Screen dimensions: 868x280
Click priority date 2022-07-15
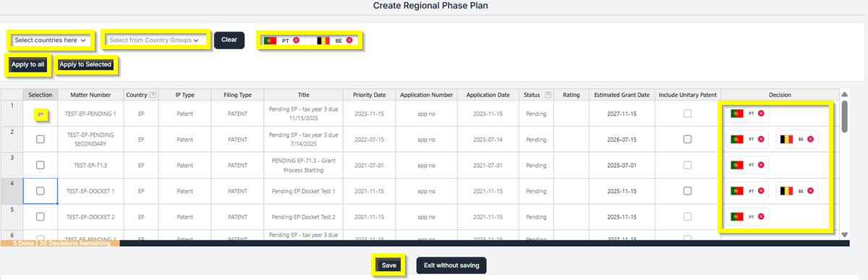(x=369, y=140)
